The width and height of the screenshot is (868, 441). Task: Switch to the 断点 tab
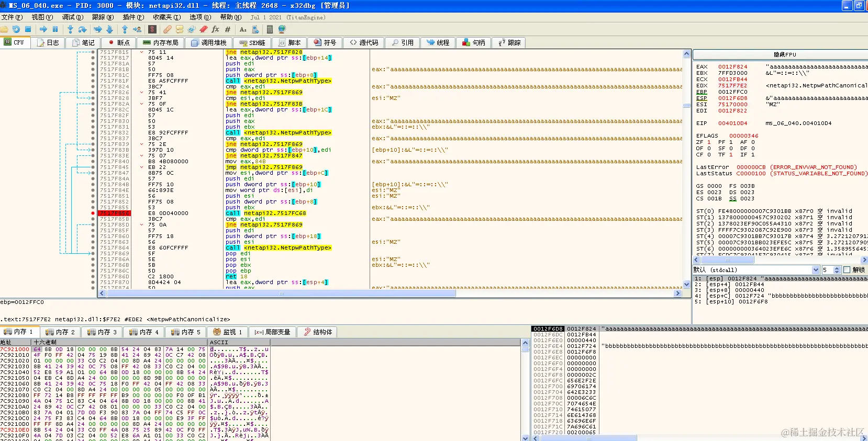[x=119, y=43]
